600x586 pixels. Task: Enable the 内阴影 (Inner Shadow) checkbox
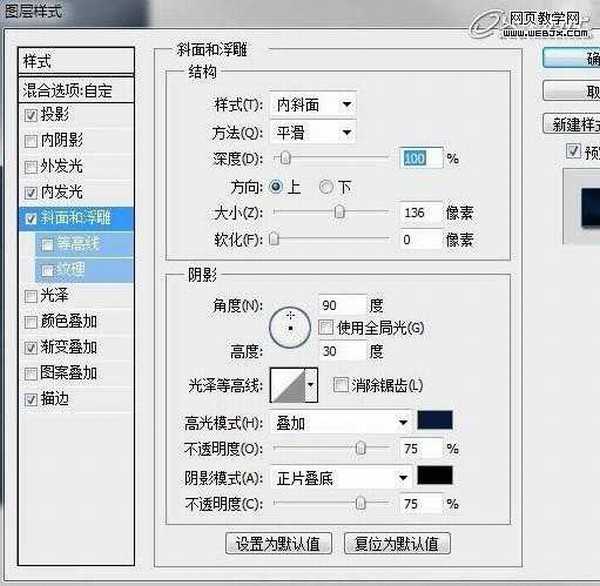30,140
